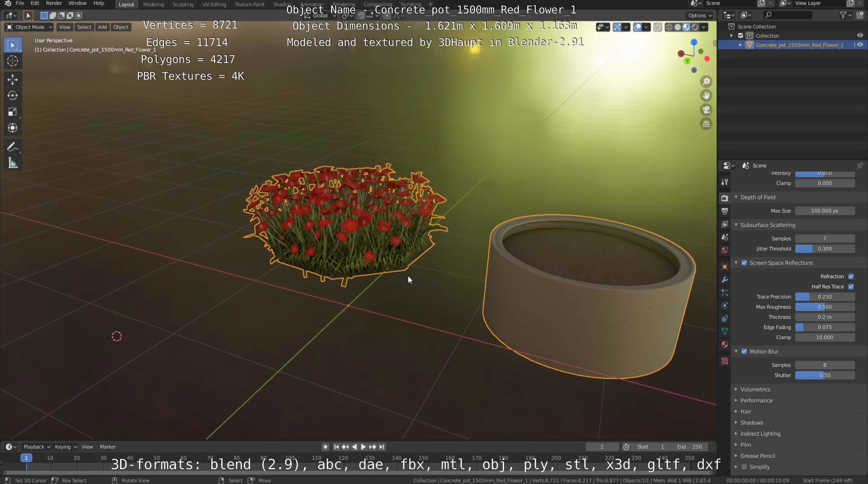This screenshot has width=868, height=484.
Task: Expand Concrete_pot_1500mm_Red_Flower_1 outliner item
Action: click(740, 45)
